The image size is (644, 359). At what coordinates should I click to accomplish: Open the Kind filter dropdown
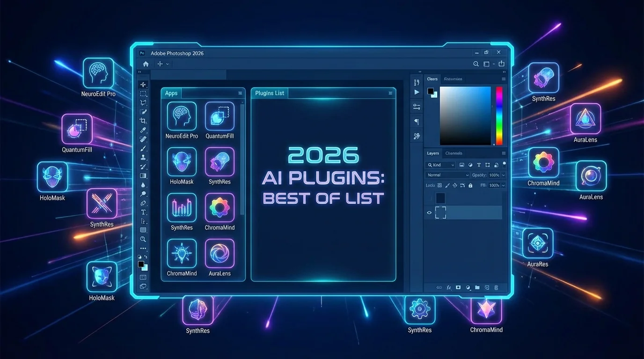[440, 165]
